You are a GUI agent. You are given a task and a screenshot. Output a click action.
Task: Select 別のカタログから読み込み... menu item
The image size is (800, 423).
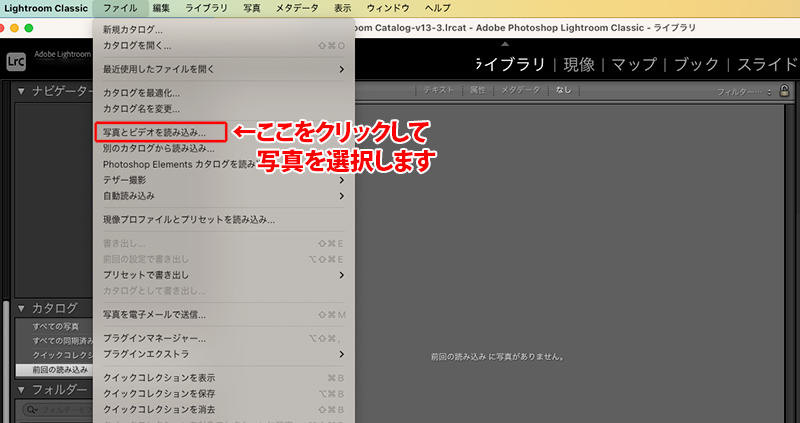pyautogui.click(x=223, y=148)
